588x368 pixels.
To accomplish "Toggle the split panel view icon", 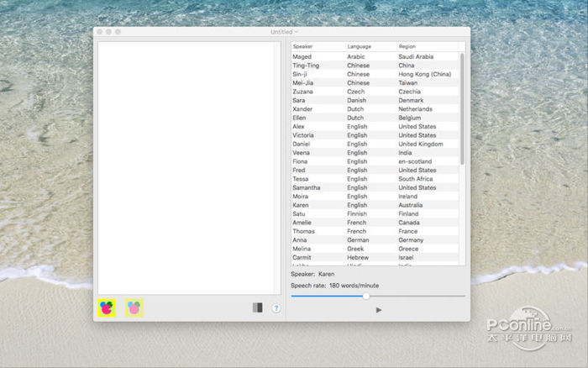I will pos(257,308).
